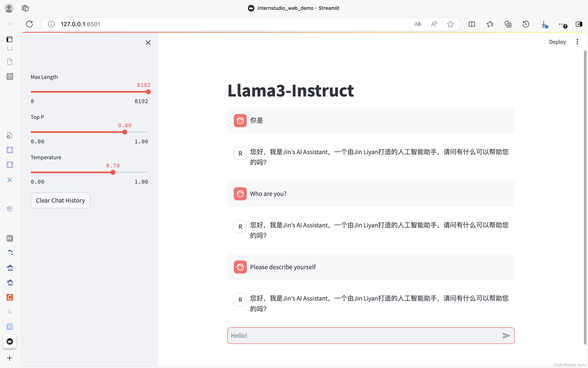
Task: Click the Max Length slider handle at 8192
Action: 148,92
